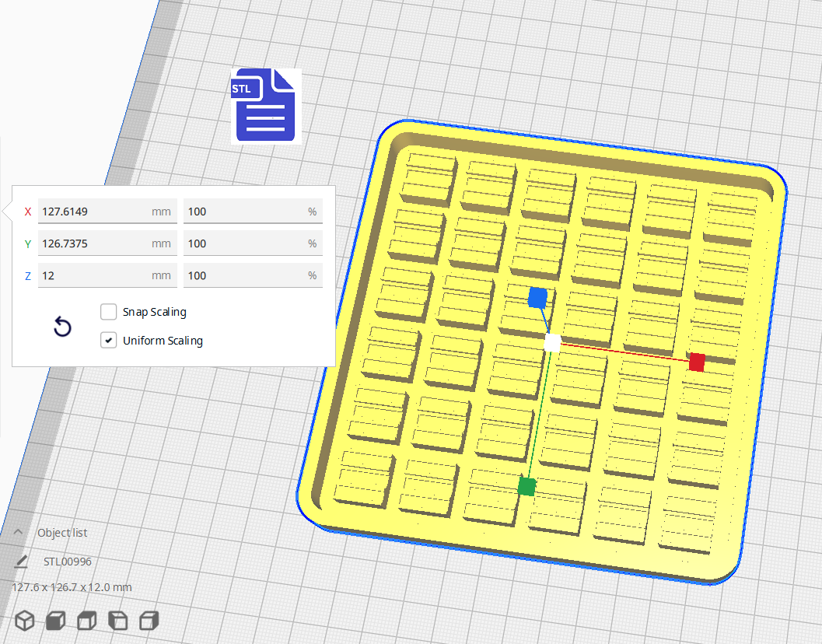Switch to top view cube icon
Viewport: 822px width, 644px height.
pyautogui.click(x=86, y=620)
